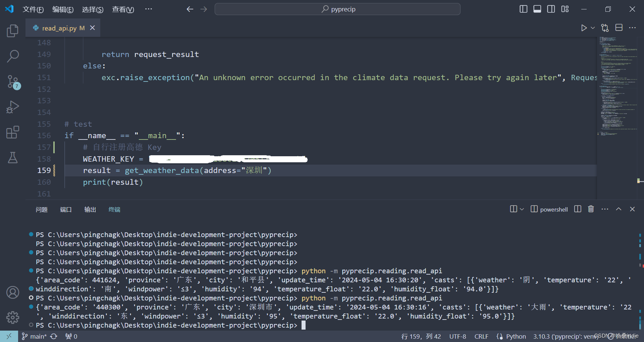Open the 编辑(E) menu
The width and height of the screenshot is (644, 342).
click(x=63, y=9)
